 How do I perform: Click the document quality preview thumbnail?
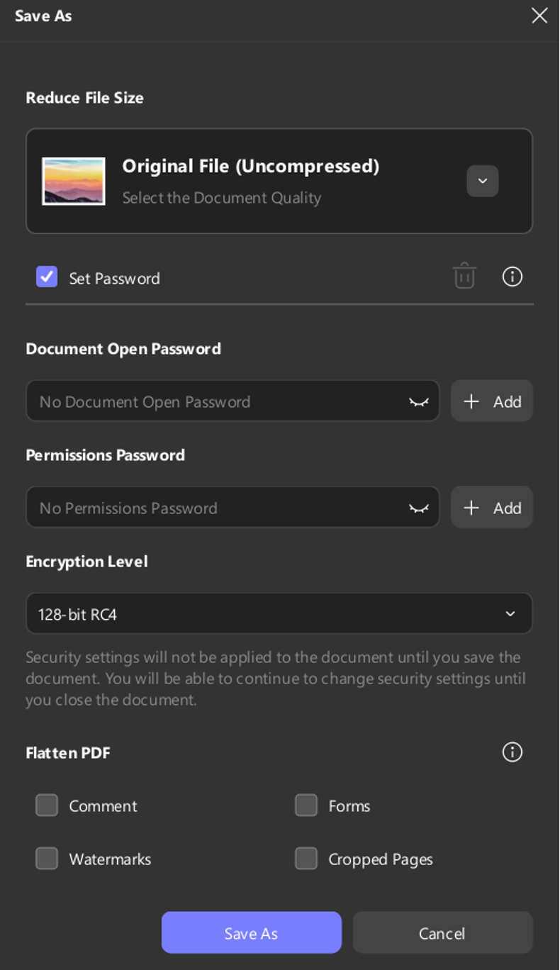[74, 182]
